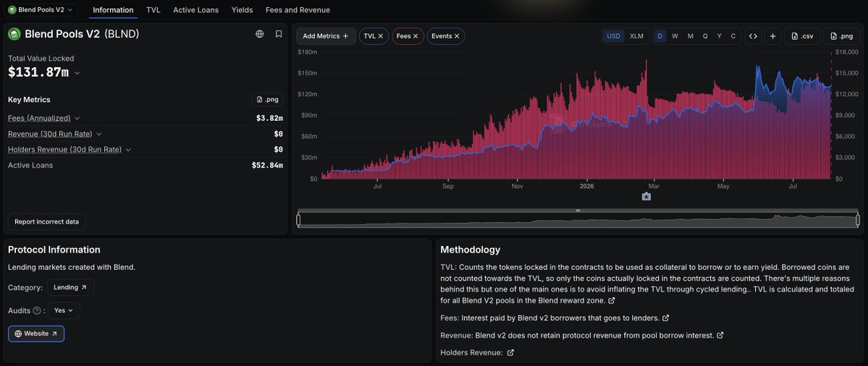Switch to Active Loans tab
This screenshot has width=868, height=366.
pos(195,10)
